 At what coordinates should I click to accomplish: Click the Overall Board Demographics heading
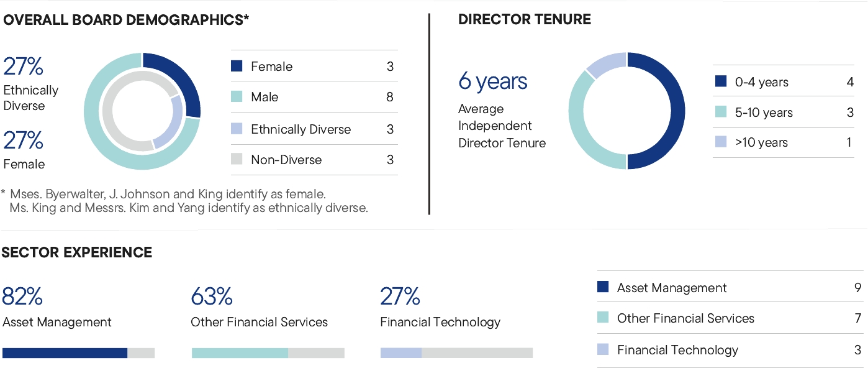click(x=126, y=20)
